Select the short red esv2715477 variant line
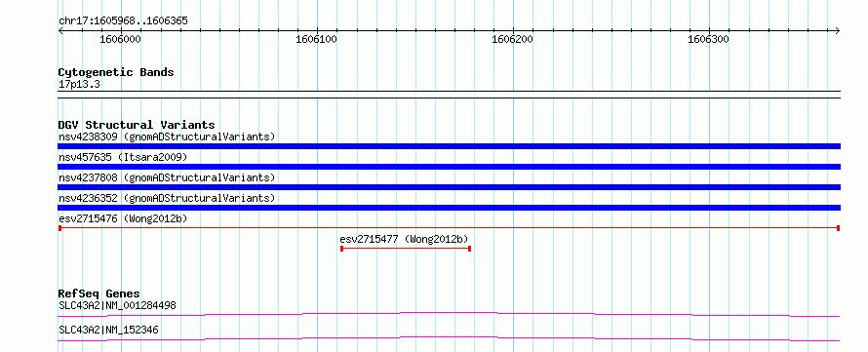This screenshot has width=868, height=352. [406, 249]
